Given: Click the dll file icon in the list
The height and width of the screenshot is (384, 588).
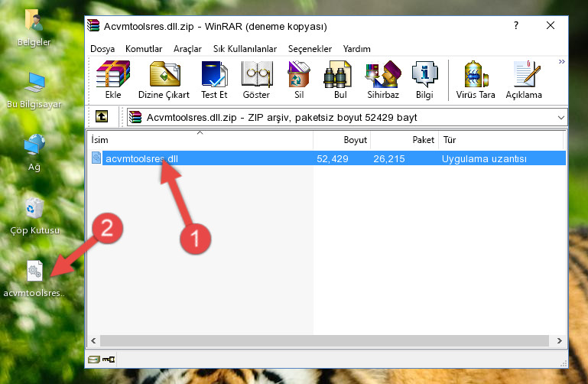Looking at the screenshot, I should click(x=96, y=158).
